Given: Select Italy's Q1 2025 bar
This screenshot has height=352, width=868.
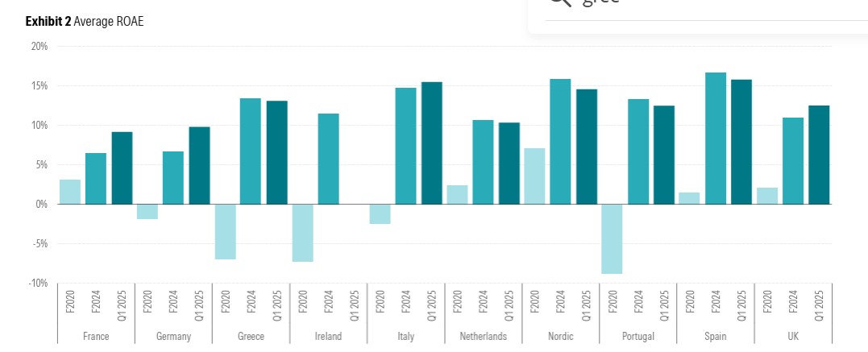Looking at the screenshot, I should [431, 143].
